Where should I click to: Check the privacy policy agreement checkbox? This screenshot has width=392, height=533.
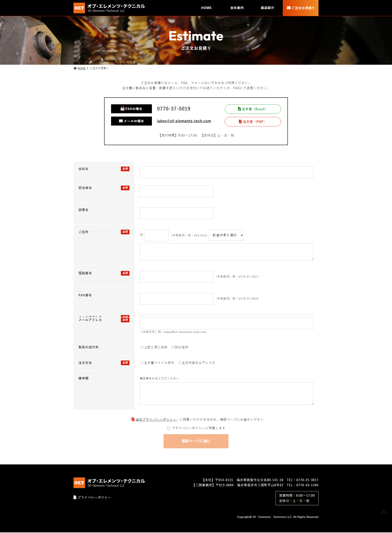(x=168, y=428)
